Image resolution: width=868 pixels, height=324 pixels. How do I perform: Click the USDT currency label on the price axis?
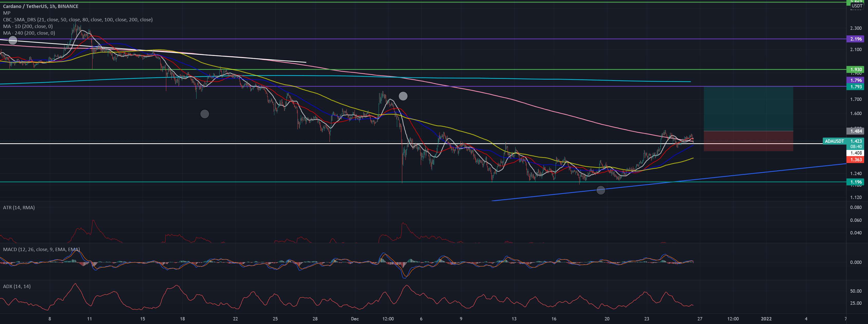[x=857, y=6]
